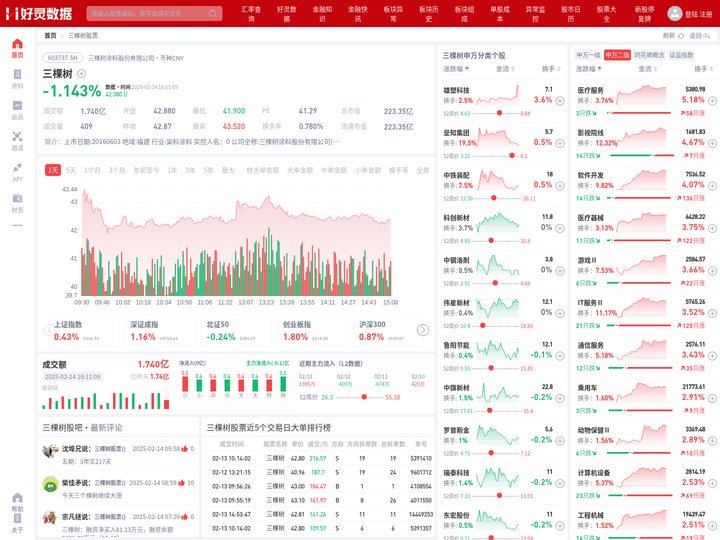Sort stock list by 金流
This screenshot has height=540, width=720.
[505, 69]
